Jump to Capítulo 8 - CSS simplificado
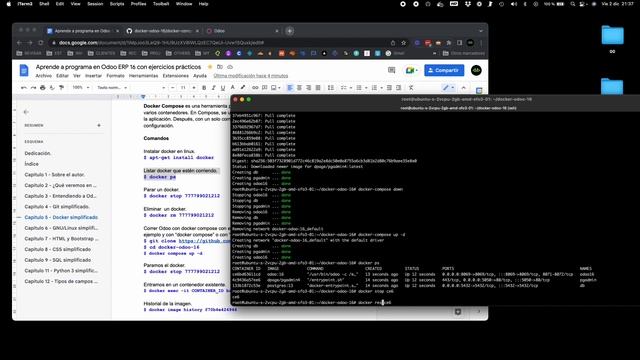 pyautogui.click(x=58, y=249)
